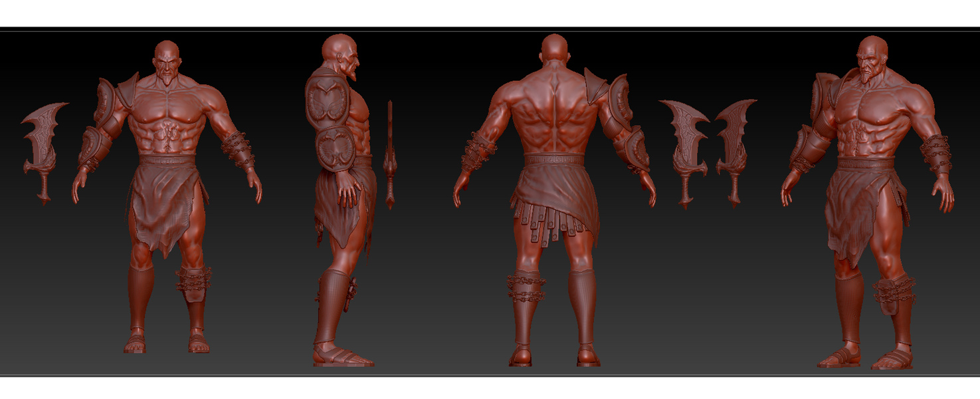Select the side-profile character model
The image size is (980, 399).
pos(341,199)
